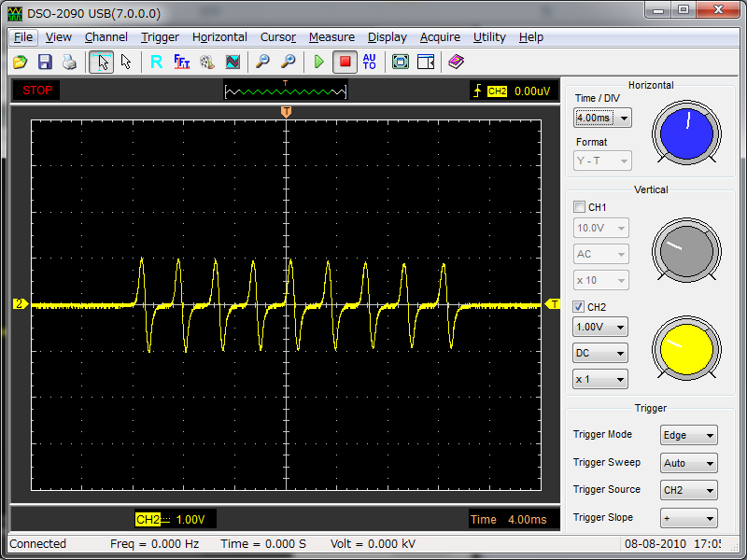Open the CH1 AC coupling dropdown
The image size is (747, 560).
pos(600,254)
